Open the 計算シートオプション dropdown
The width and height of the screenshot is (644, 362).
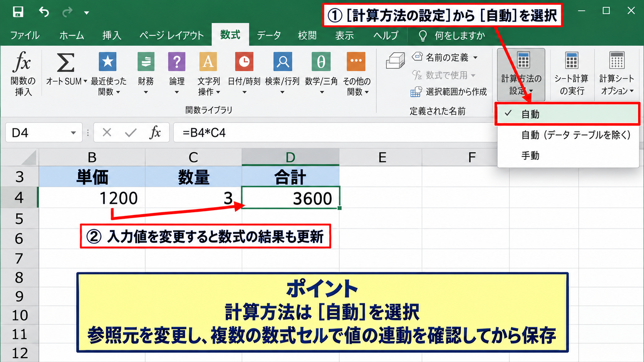point(617,74)
